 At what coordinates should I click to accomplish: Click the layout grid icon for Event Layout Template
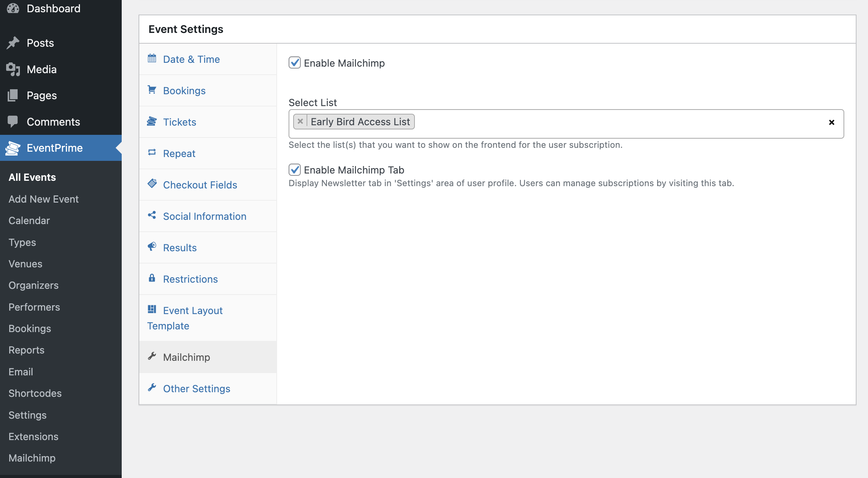click(x=152, y=309)
